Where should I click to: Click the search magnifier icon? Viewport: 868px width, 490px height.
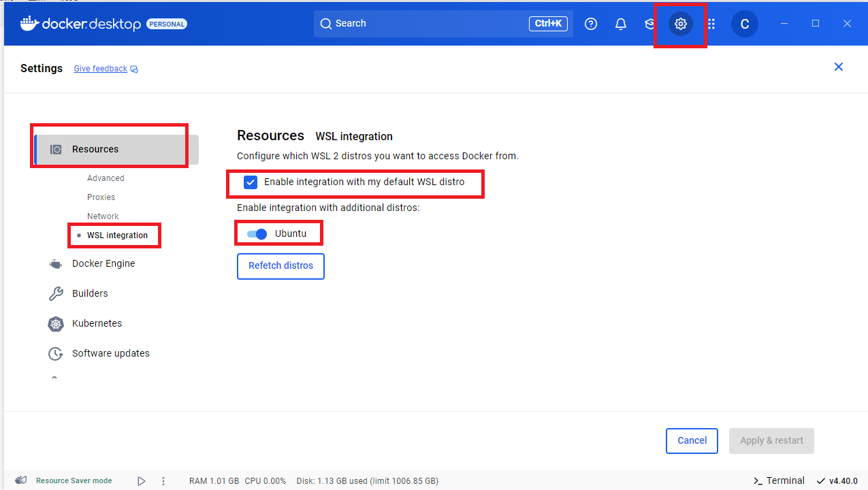tap(326, 24)
